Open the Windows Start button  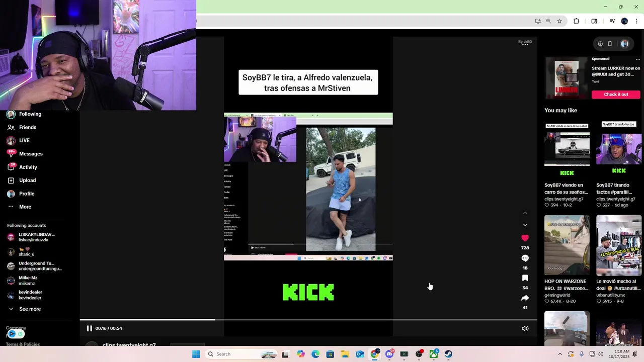196,354
